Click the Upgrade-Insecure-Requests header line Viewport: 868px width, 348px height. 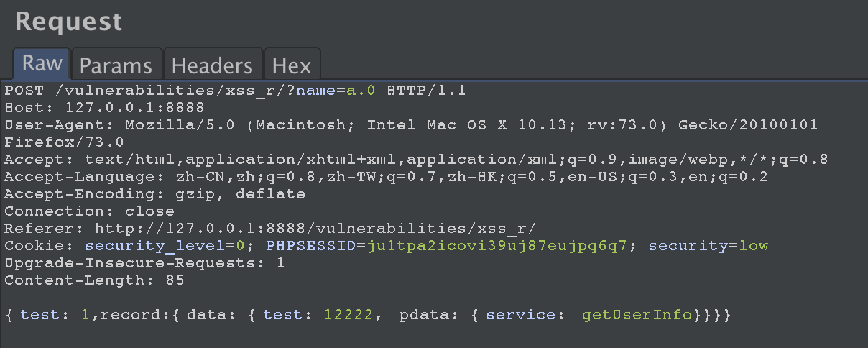[x=144, y=263]
